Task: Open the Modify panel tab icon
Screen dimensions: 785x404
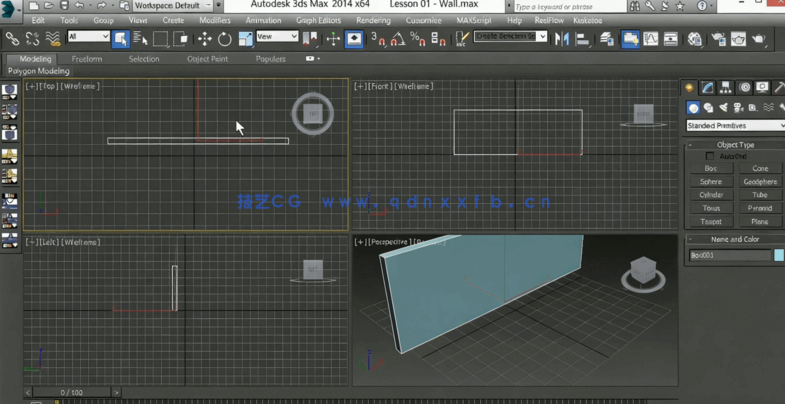Action: (x=707, y=88)
